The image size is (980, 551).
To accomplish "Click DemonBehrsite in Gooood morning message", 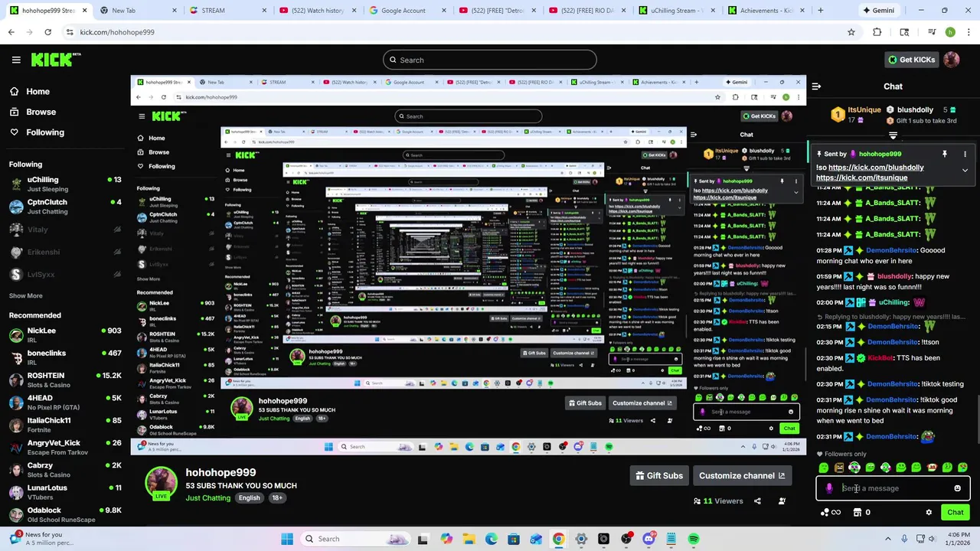I will pos(891,250).
